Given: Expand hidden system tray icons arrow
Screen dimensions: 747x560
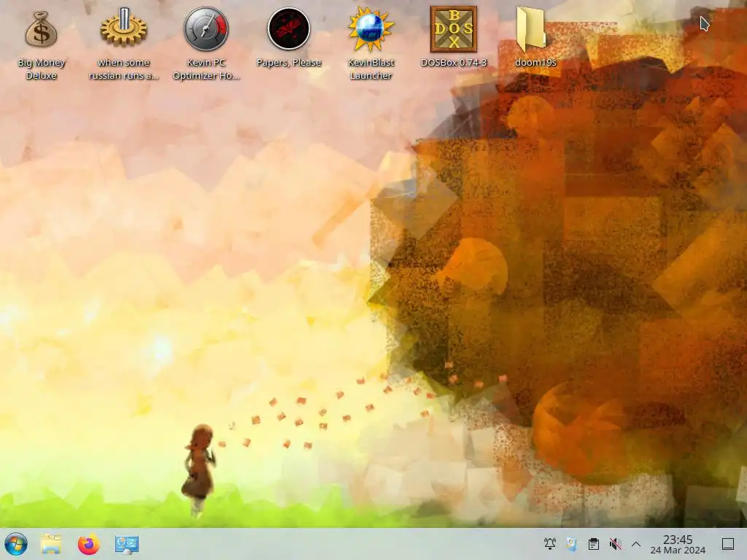Looking at the screenshot, I should point(636,544).
